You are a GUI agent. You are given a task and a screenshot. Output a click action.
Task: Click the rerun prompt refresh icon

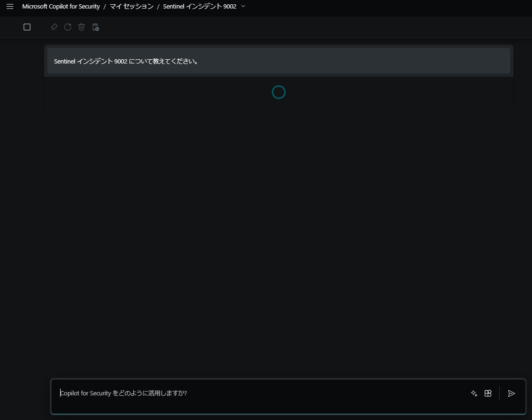click(68, 27)
